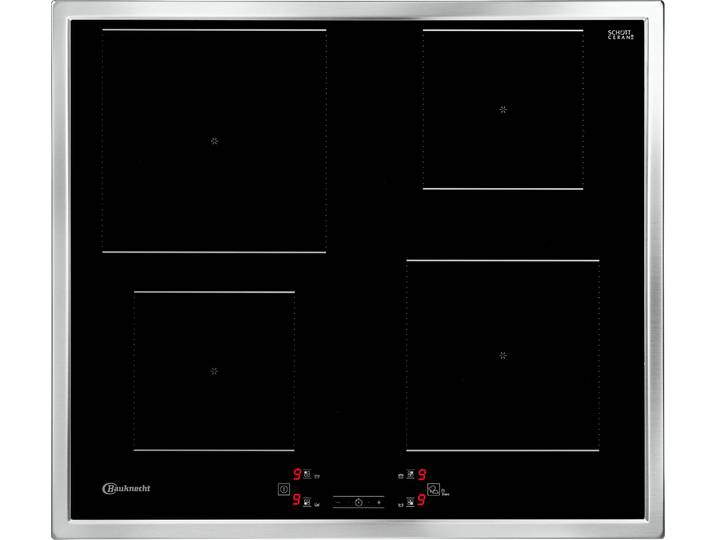
Task: Tap the front-right red 9 power display
Action: point(421,500)
